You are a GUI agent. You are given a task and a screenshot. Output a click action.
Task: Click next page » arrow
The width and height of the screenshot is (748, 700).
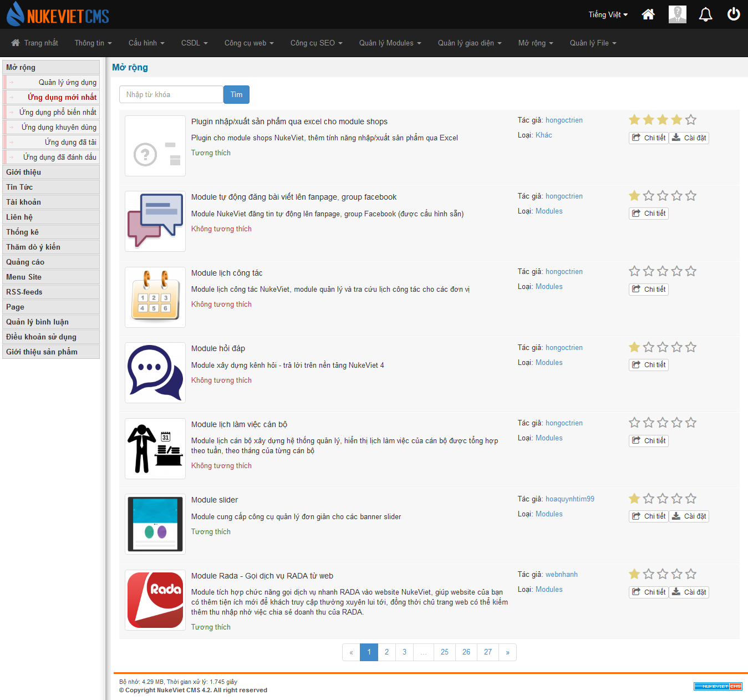click(x=507, y=652)
